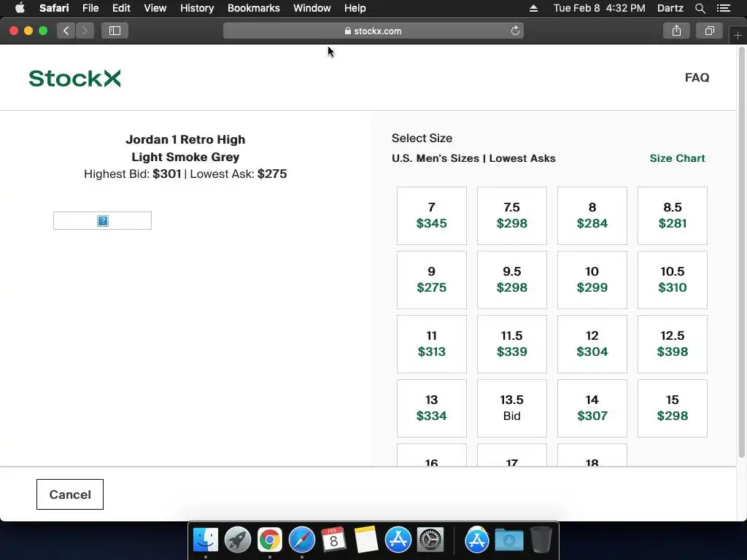
Task: Pick size 9.5 at $298
Action: (x=511, y=280)
